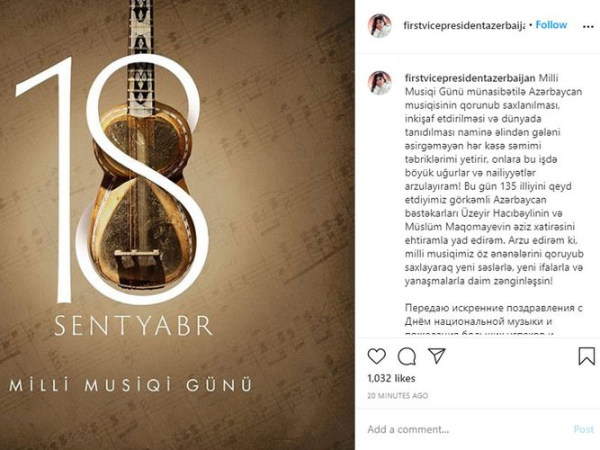600x450 pixels.
Task: Click the SENTYABR text on the image
Action: 133,326
